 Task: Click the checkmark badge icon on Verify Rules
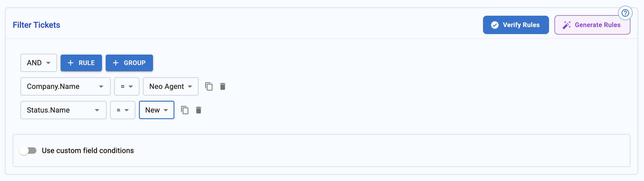(495, 25)
